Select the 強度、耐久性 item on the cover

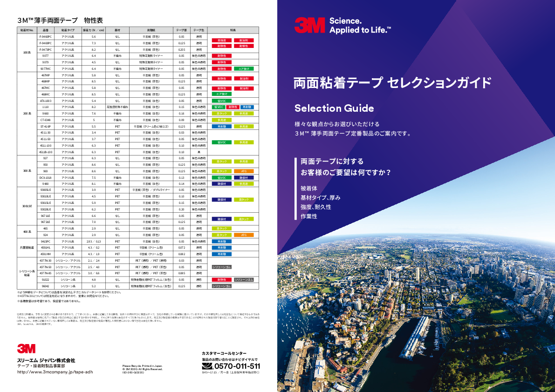[x=316, y=207]
